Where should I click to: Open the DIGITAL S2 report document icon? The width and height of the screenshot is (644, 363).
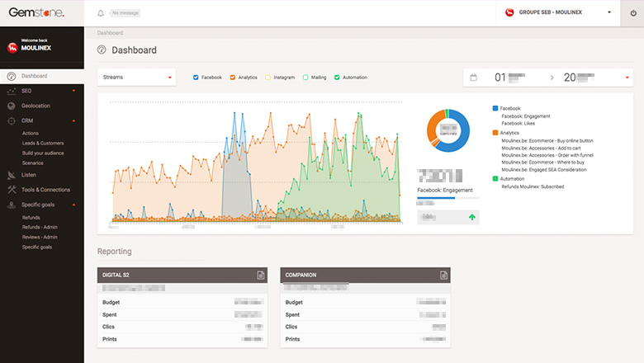[260, 275]
